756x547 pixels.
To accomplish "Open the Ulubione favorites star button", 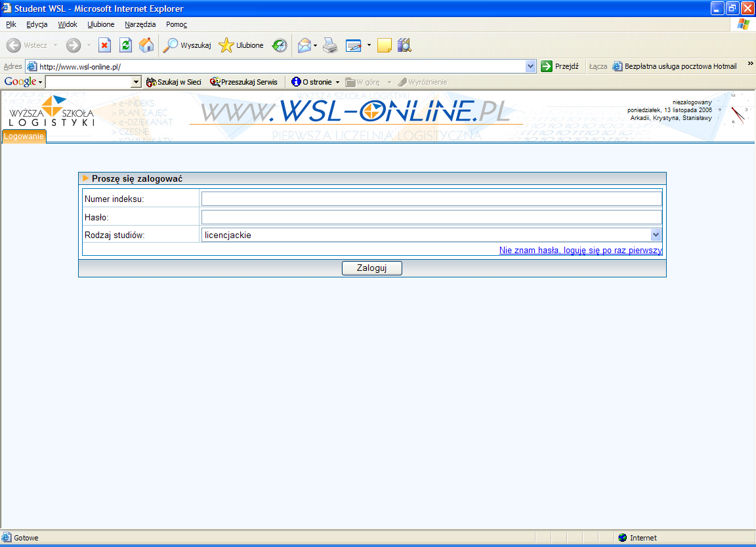I will (x=241, y=45).
